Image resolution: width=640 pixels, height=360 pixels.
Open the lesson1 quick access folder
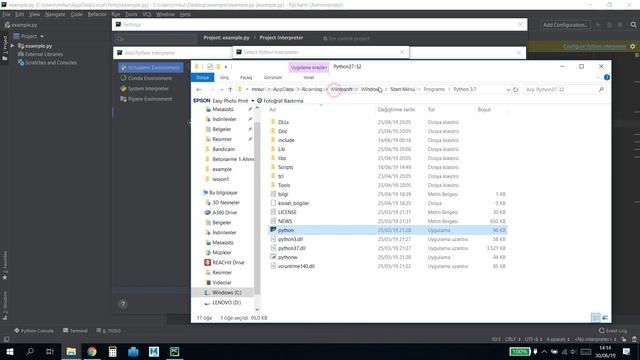point(220,179)
